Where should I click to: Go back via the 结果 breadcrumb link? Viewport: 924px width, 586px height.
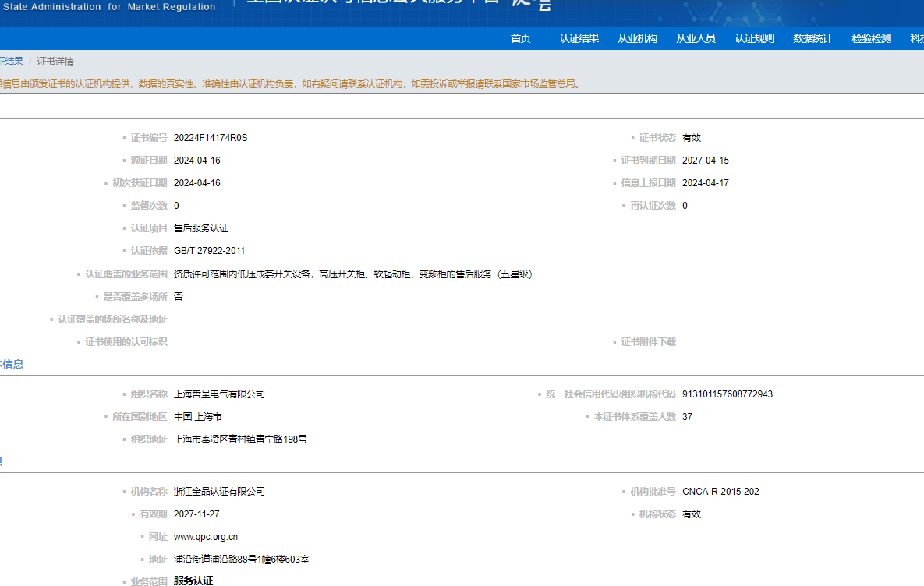11,62
